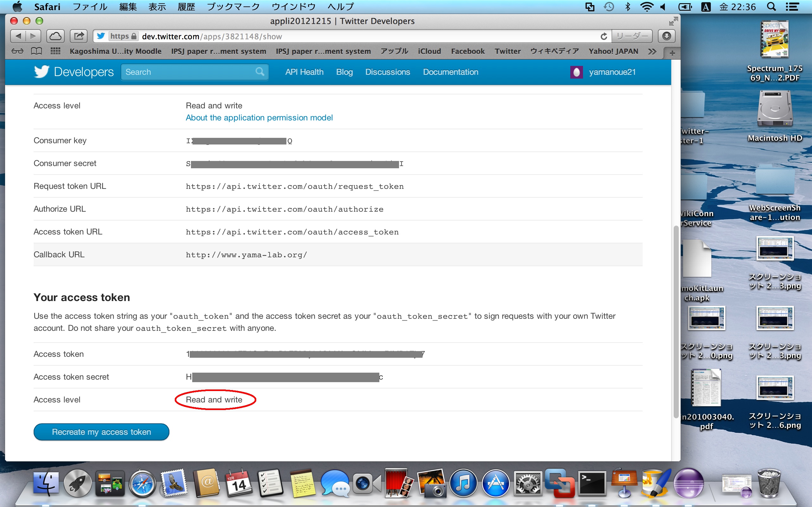Image resolution: width=812 pixels, height=507 pixels.
Task: Open the Spotlight search in menu bar
Action: [771, 7]
